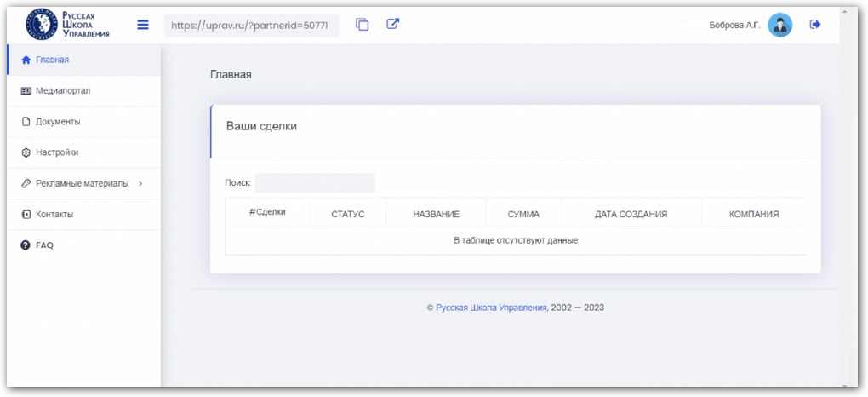Image resolution: width=868 pixels, height=397 pixels.
Task: Click the Настройки gear icon
Action: tap(26, 152)
